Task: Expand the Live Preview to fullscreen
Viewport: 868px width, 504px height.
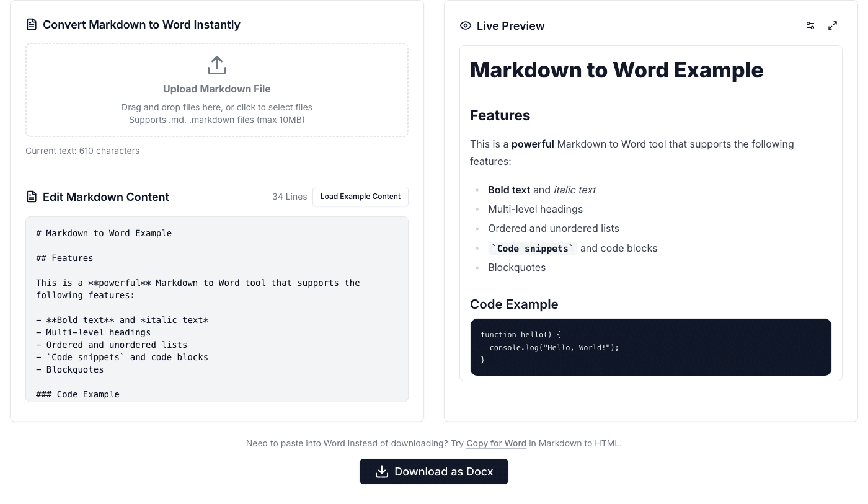Action: [x=833, y=25]
